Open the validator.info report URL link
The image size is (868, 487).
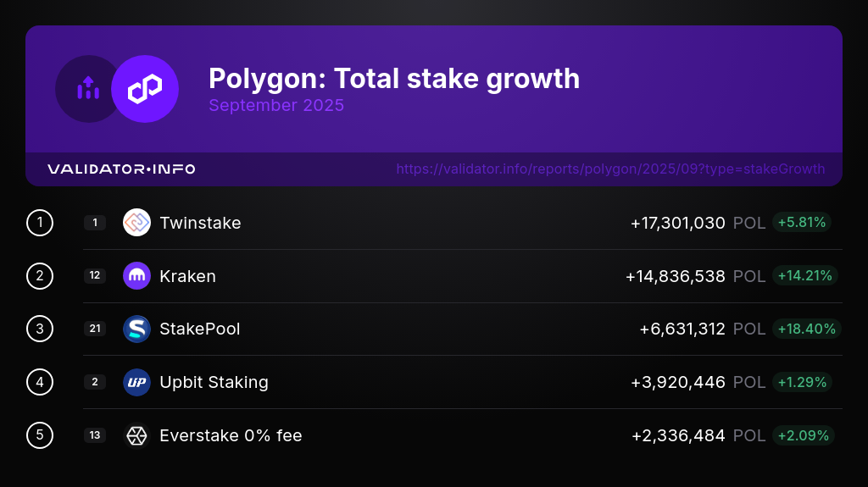610,169
